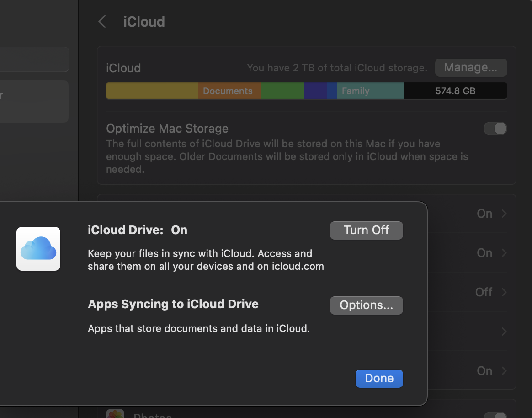Click the 574.8 GB free space segment
This screenshot has width=532, height=418.
pos(455,91)
